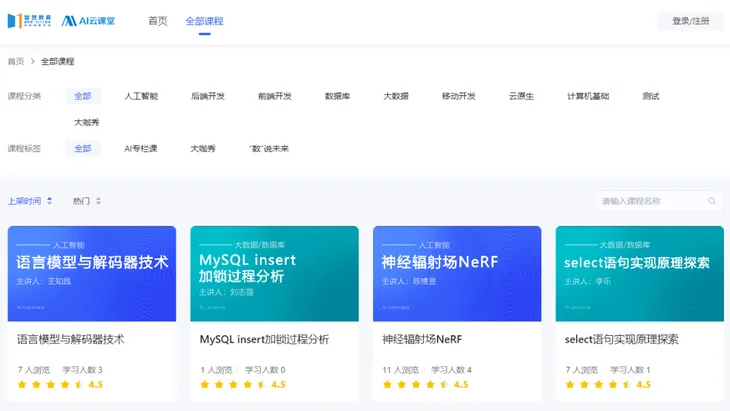Go to 首页 via breadcrumb
The width and height of the screenshot is (730, 411).
coord(16,61)
